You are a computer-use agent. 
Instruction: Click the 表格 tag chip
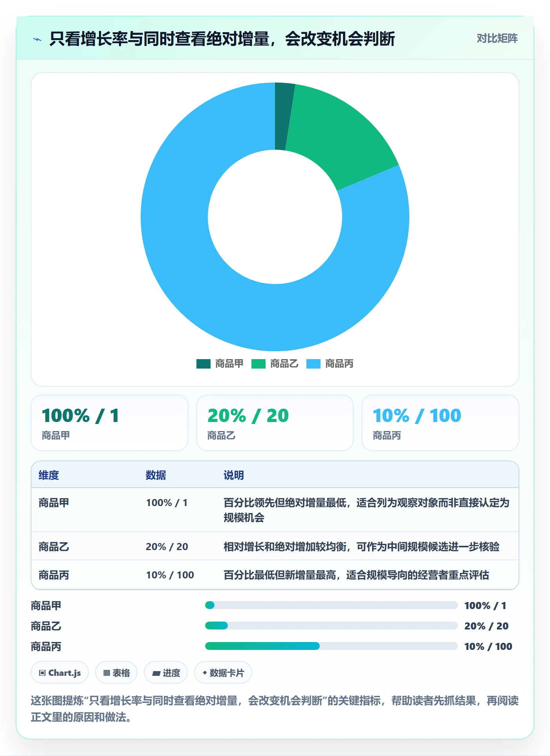116,673
